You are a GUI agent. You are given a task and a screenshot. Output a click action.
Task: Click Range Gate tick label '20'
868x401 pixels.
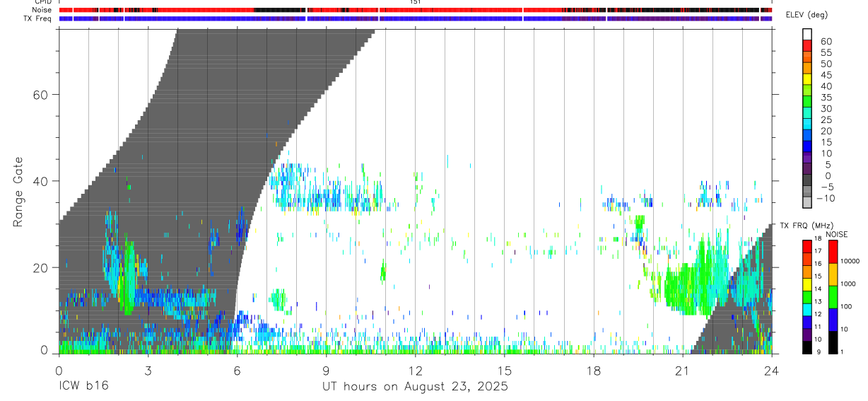pyautogui.click(x=41, y=267)
